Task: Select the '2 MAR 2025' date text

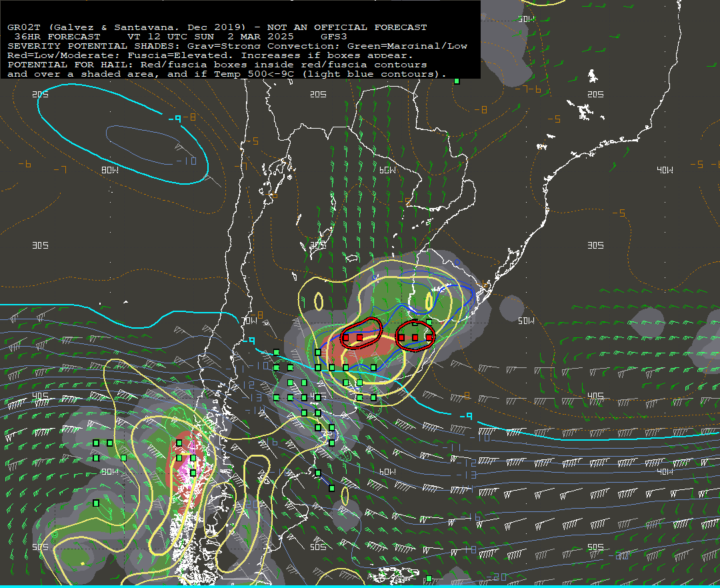Action: [261, 37]
